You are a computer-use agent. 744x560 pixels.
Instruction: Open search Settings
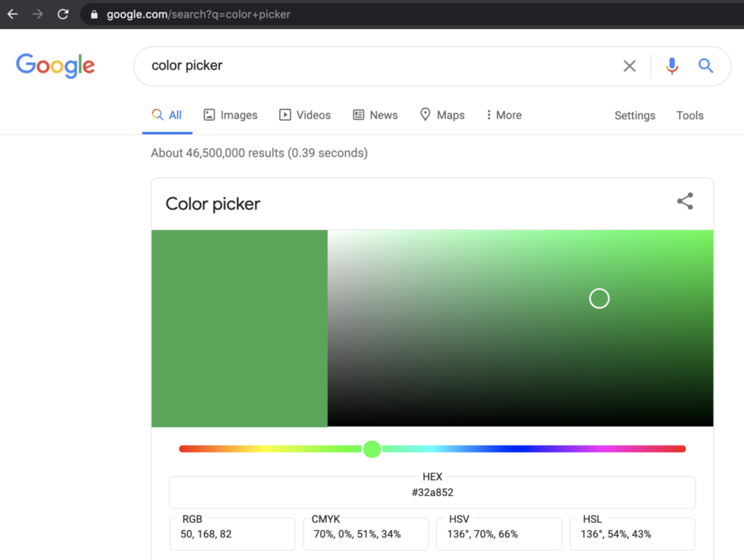tap(634, 115)
